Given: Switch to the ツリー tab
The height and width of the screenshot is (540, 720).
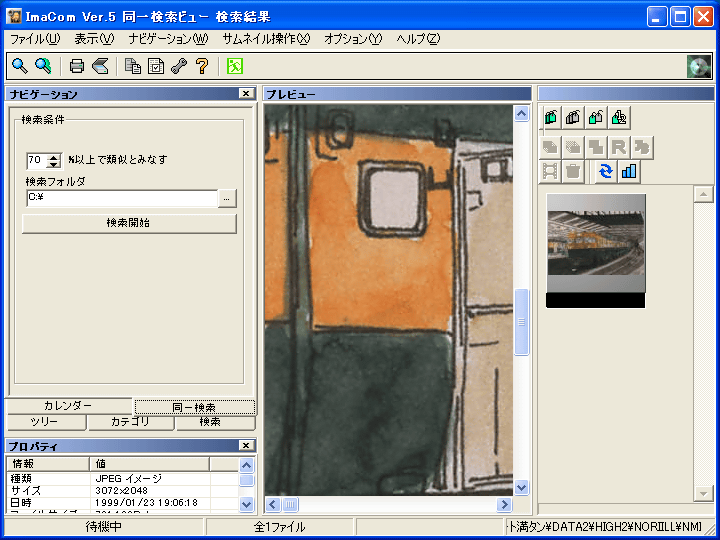Looking at the screenshot, I should (x=45, y=422).
